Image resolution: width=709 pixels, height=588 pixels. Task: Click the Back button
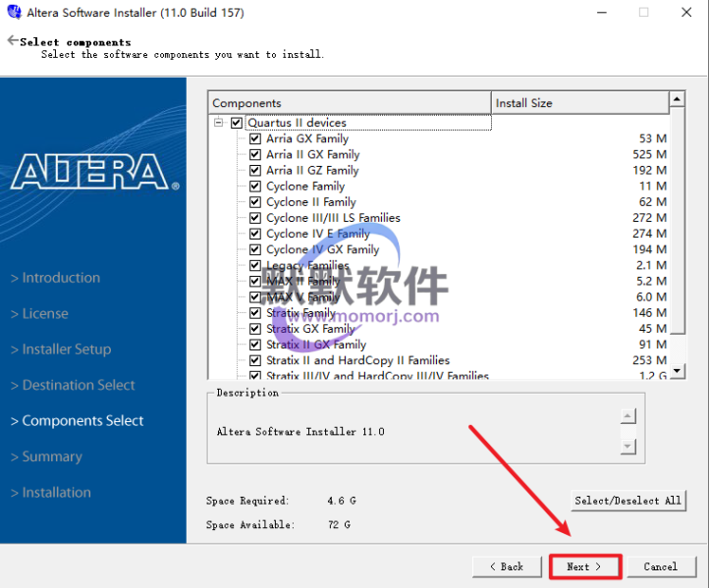[507, 566]
